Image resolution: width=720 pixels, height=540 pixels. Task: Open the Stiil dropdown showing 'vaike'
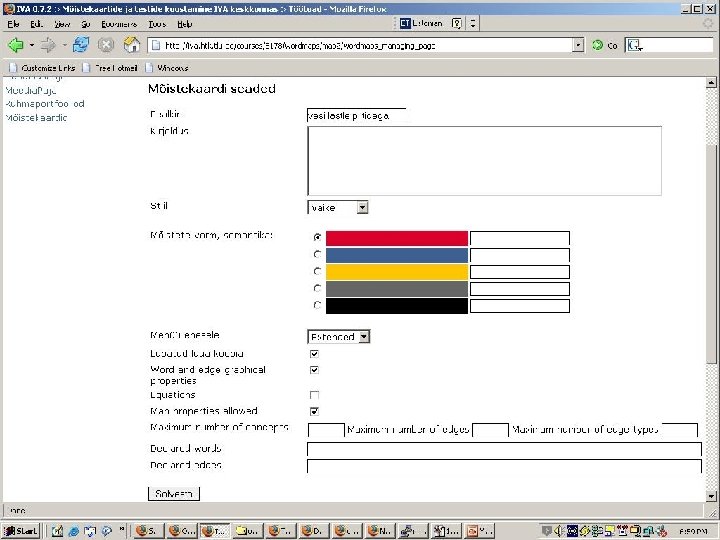[338, 208]
